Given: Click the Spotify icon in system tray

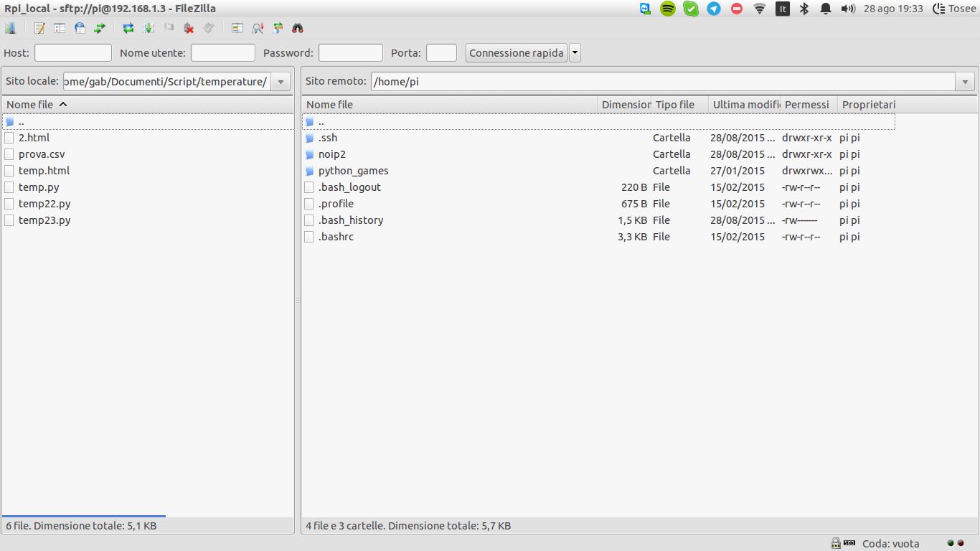Looking at the screenshot, I should pyautogui.click(x=668, y=9).
